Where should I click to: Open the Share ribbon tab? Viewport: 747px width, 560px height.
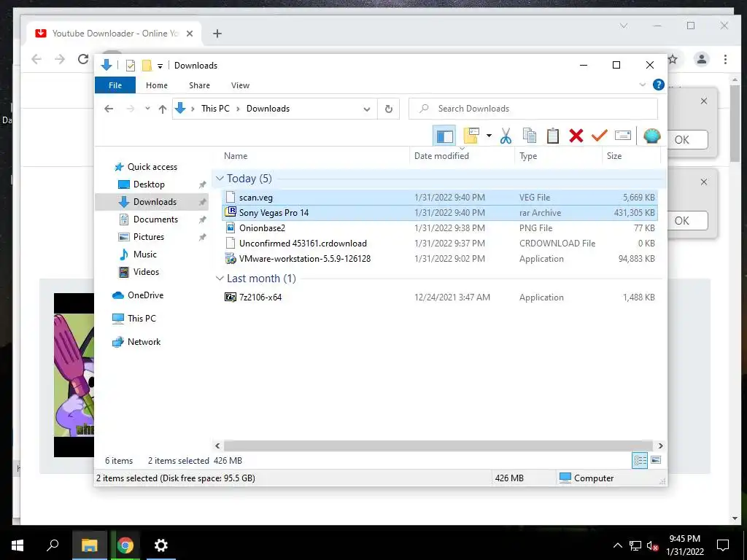click(x=199, y=85)
